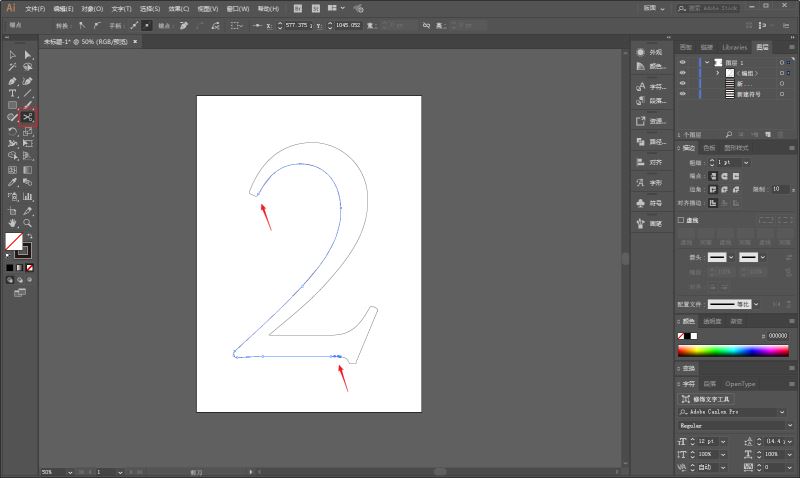Open the stroke profile 等比 dropdown
Image resolution: width=800 pixels, height=478 pixels.
coord(756,304)
